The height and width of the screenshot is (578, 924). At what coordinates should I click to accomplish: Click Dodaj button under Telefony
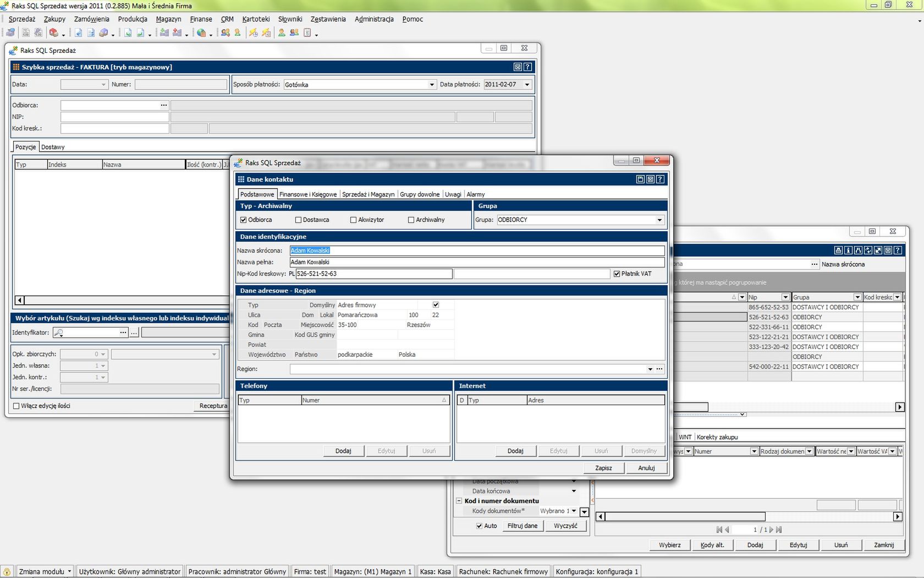(x=343, y=451)
